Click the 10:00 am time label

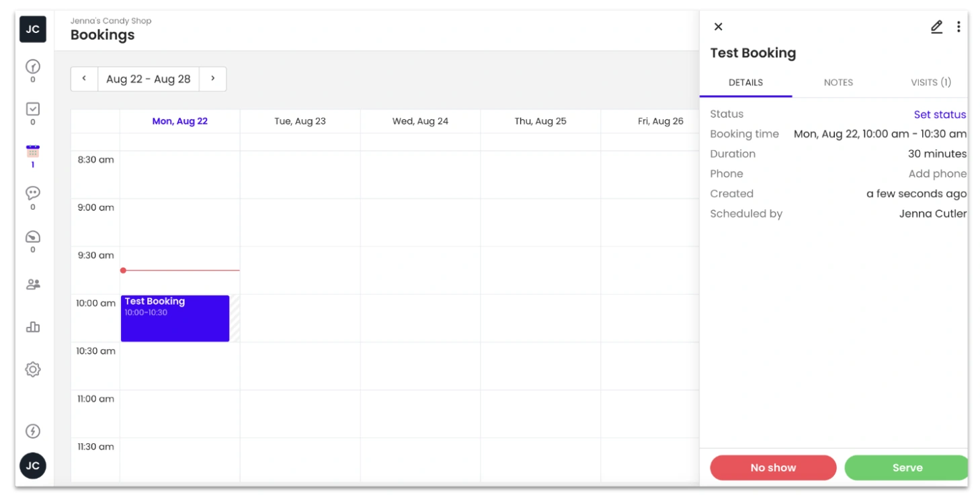click(95, 303)
